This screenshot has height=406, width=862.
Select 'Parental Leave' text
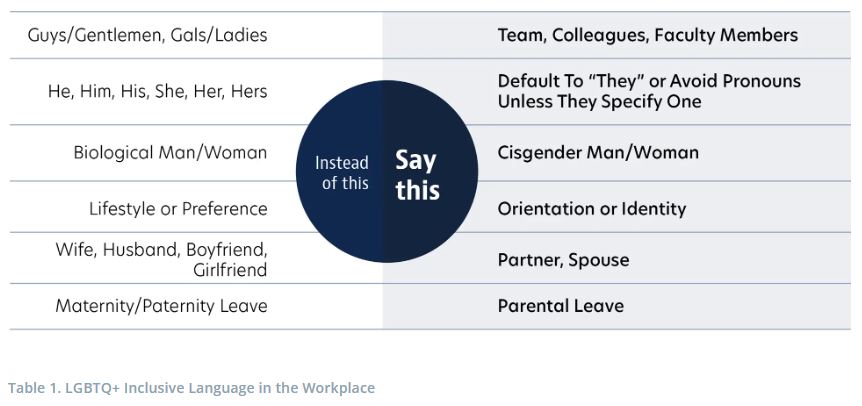(x=561, y=305)
